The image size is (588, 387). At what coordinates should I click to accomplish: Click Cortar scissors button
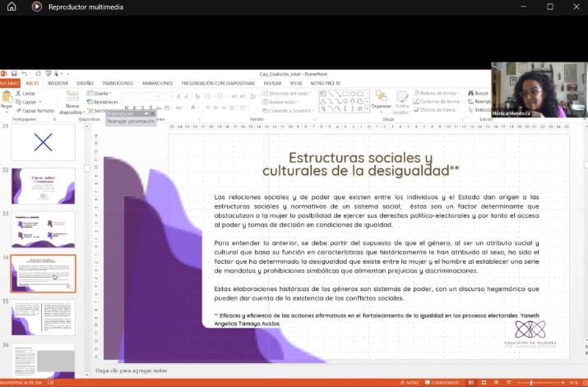25,94
